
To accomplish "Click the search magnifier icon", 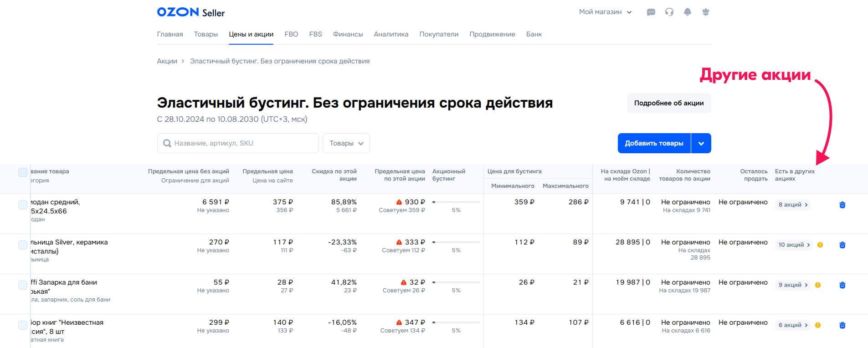I will pos(167,143).
